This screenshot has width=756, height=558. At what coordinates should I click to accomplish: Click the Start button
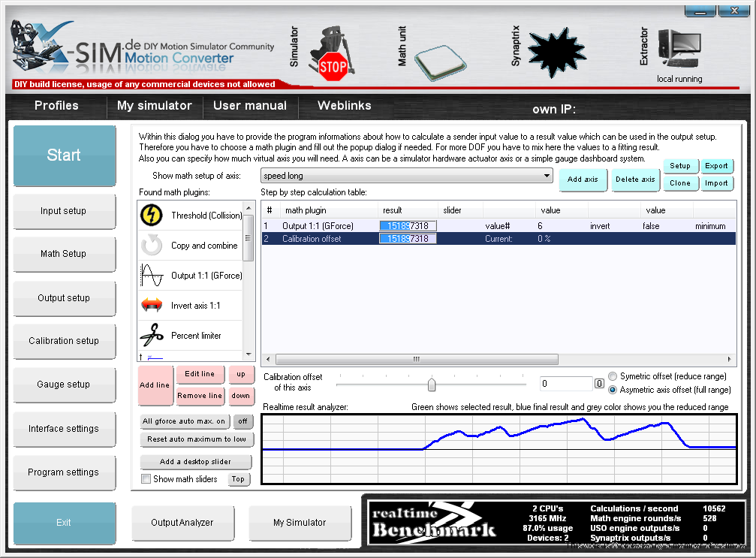(64, 155)
